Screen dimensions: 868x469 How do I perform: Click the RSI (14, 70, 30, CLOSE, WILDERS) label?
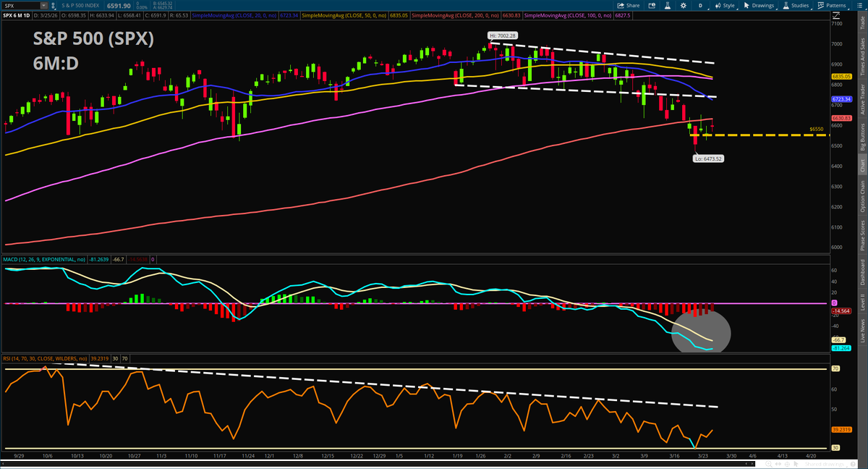(44, 358)
